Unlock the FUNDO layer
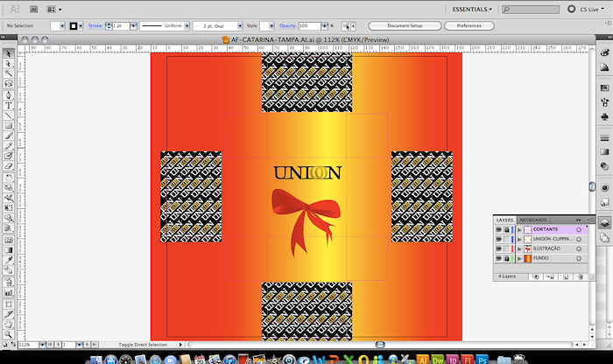The width and height of the screenshot is (613, 364). click(508, 259)
